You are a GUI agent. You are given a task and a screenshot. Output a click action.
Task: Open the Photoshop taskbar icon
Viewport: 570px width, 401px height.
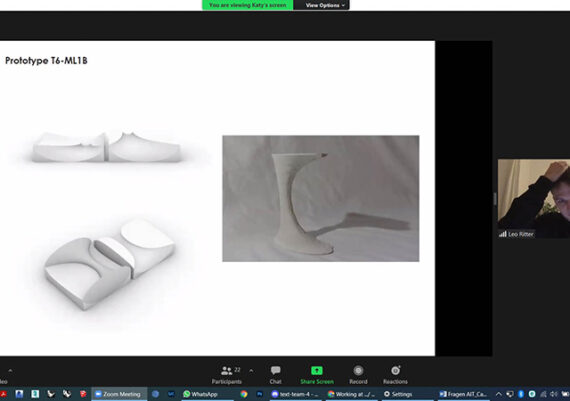(x=260, y=394)
